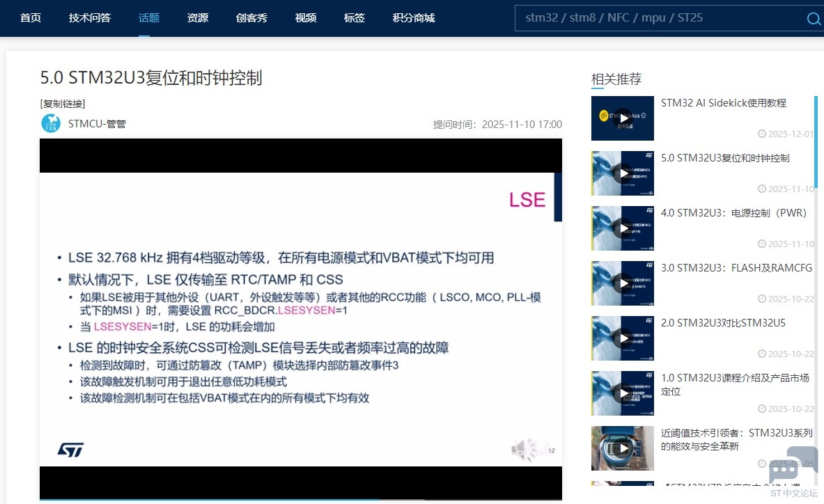This screenshot has width=824, height=504.
Task: Open STM32 AI Sidekick使用教程 link
Action: tap(724, 103)
